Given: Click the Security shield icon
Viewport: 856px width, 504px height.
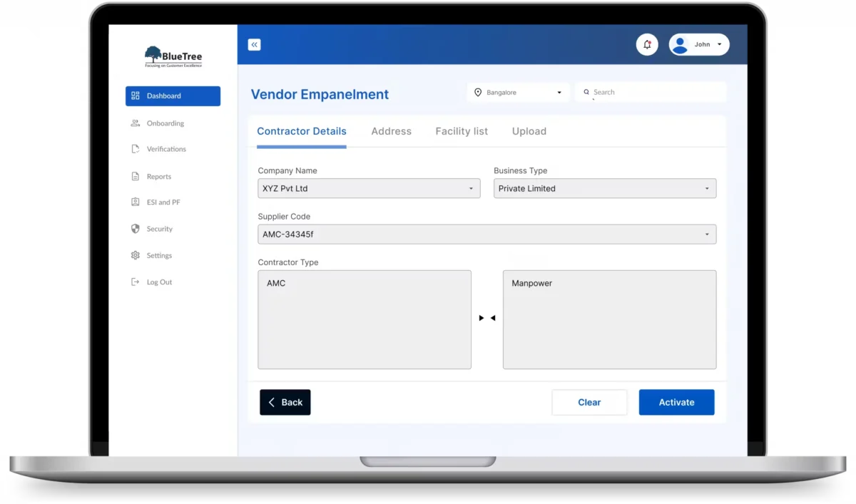Looking at the screenshot, I should pos(136,229).
